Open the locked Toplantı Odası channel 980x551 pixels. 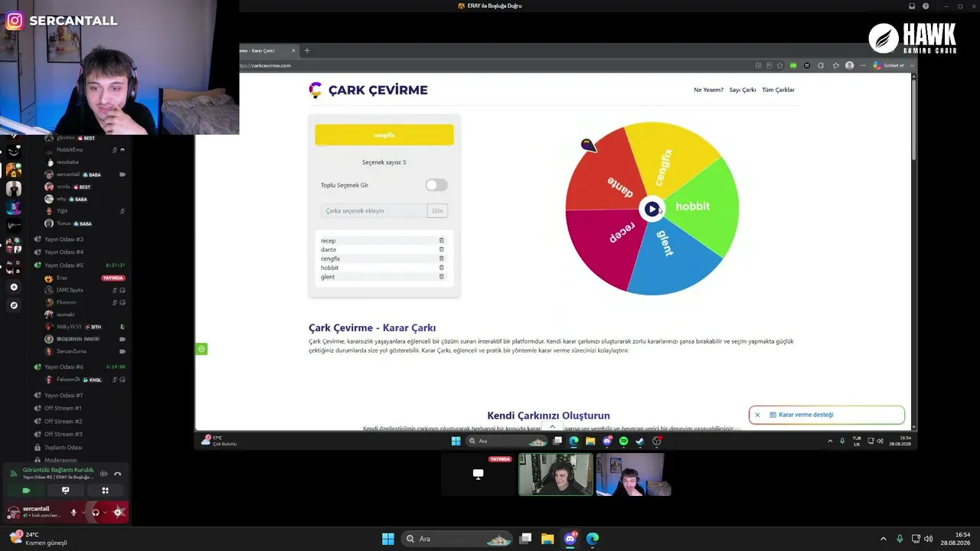(63, 447)
